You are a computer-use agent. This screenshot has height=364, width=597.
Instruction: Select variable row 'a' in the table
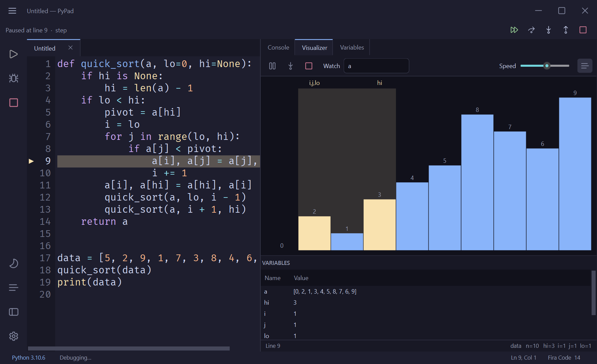click(426, 292)
